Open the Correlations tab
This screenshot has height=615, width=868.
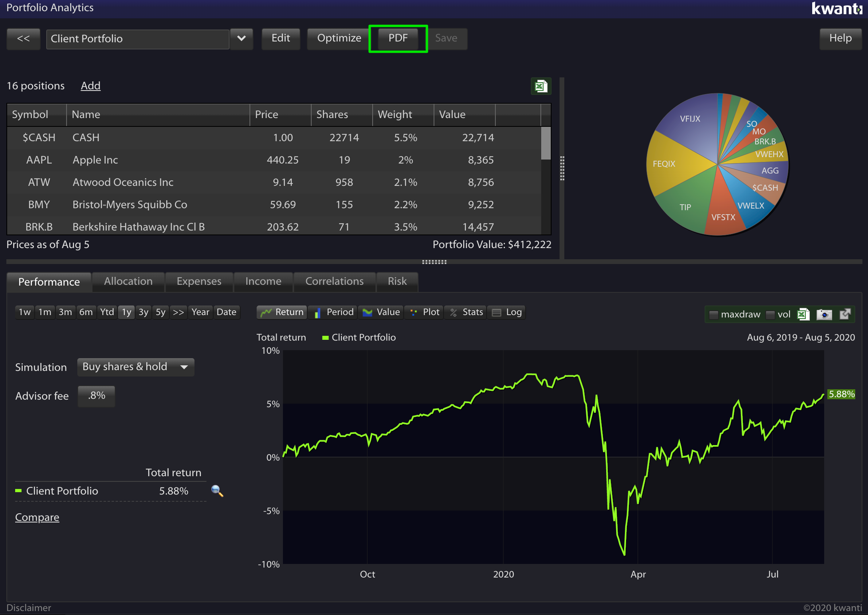[334, 282]
